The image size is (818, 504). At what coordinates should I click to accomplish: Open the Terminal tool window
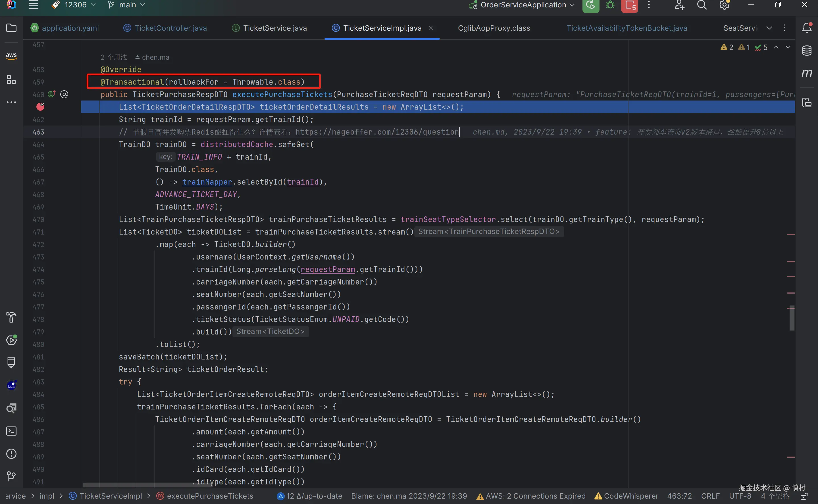point(11,431)
